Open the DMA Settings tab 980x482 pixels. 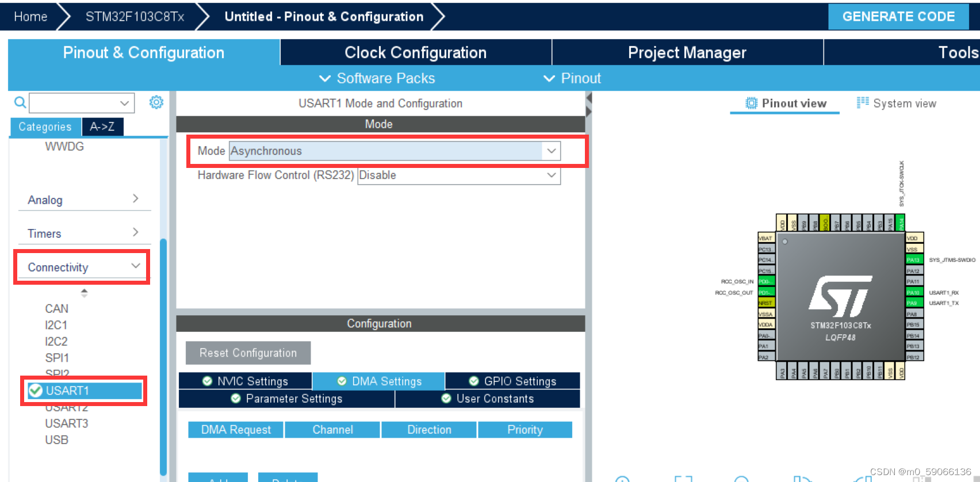[x=379, y=381]
